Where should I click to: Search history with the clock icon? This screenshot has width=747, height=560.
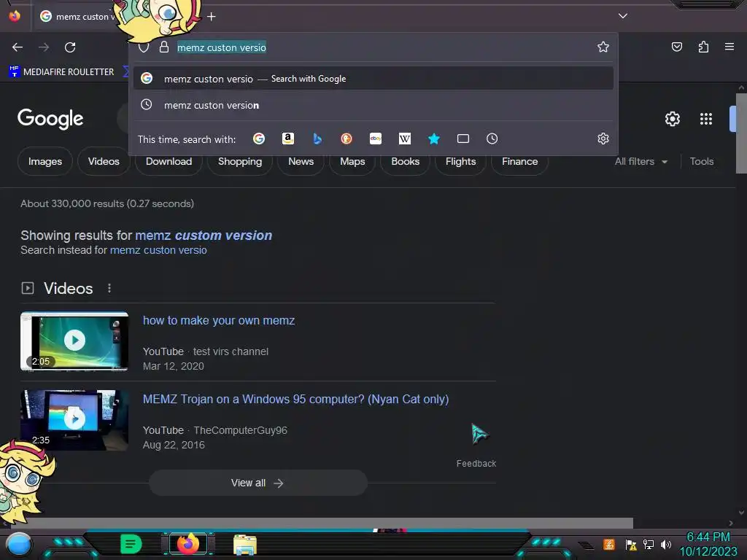(x=492, y=139)
